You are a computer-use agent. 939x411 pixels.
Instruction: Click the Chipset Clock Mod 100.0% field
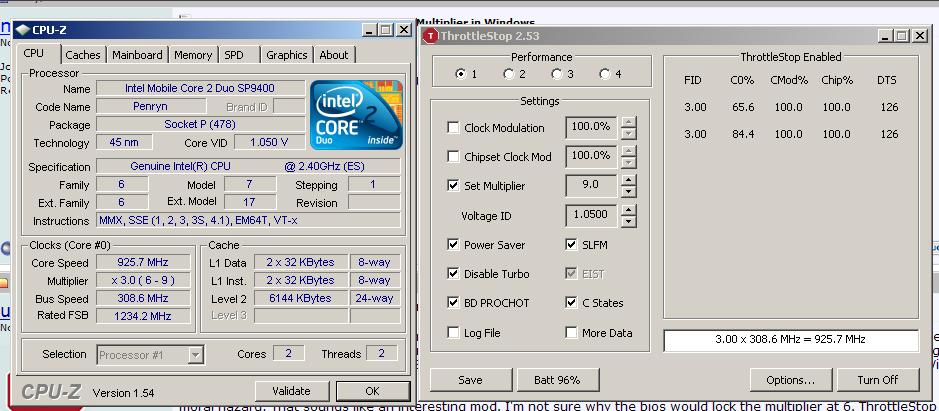(x=592, y=156)
